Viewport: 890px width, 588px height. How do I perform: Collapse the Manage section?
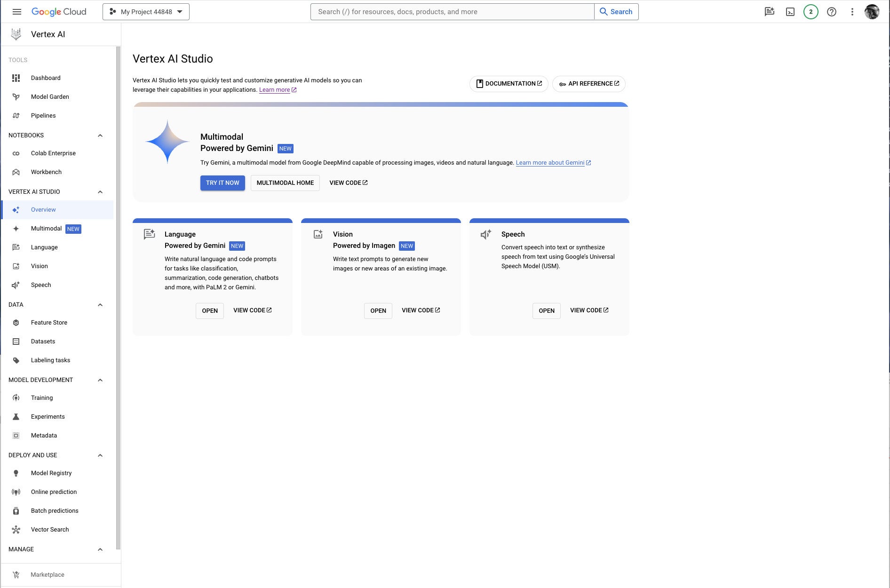coord(100,549)
